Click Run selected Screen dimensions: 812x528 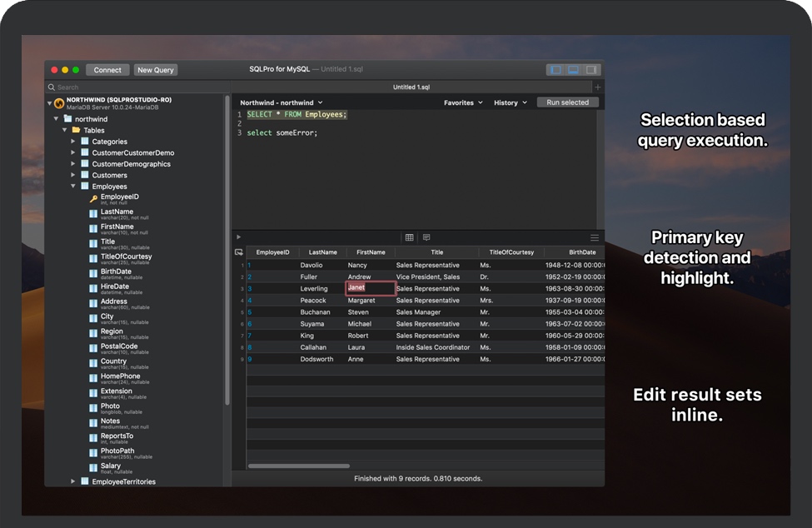568,102
